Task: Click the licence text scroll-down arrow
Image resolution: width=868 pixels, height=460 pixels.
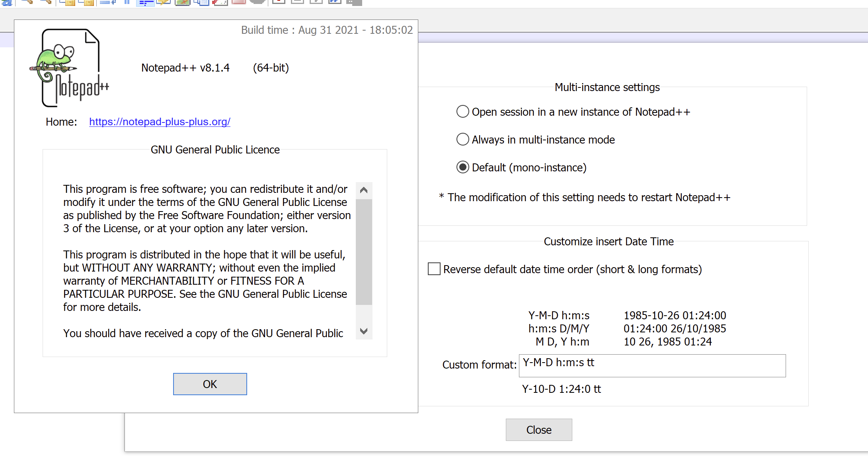Action: (x=363, y=331)
